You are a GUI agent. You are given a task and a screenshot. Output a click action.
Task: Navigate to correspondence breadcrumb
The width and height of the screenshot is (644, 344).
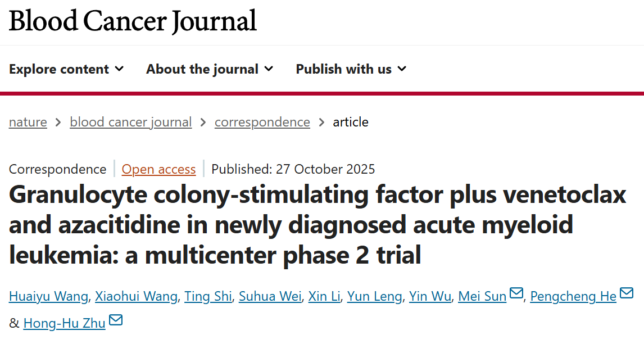click(x=262, y=122)
